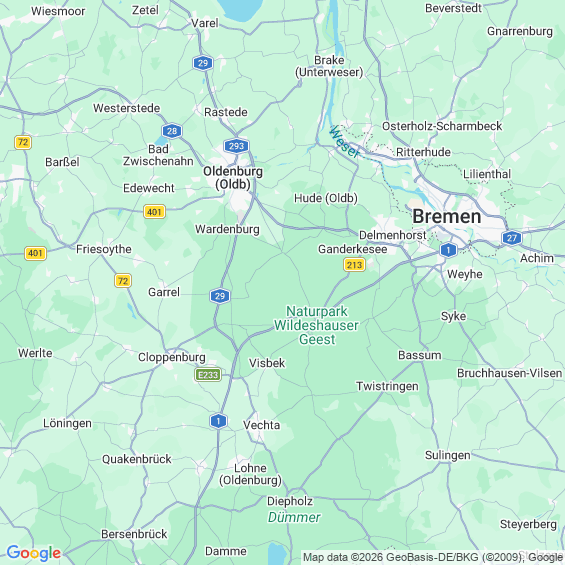Click the A28 highway shield near Westerstede
The height and width of the screenshot is (565, 565).
172,131
